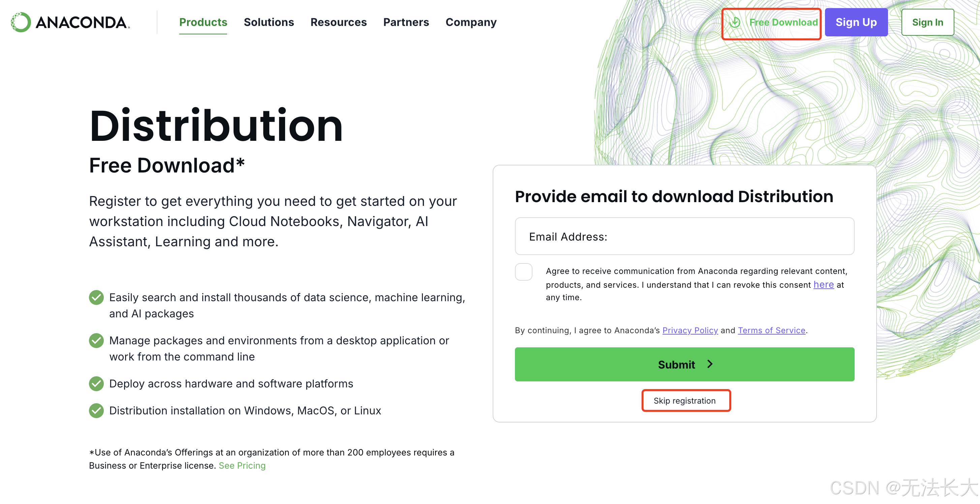Click the arrow chevron on Submit button
This screenshot has height=504, width=980.
coord(710,364)
